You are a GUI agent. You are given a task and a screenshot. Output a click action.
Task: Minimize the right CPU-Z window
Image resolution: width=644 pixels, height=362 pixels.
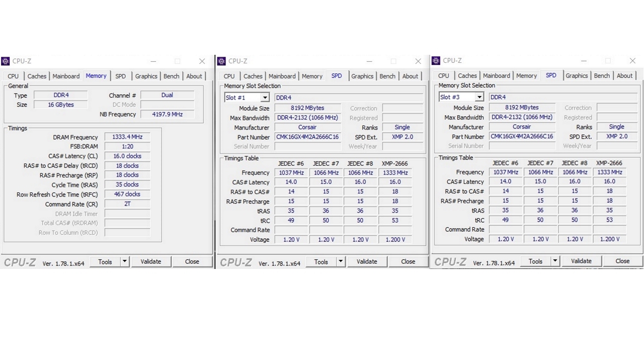[x=584, y=61]
